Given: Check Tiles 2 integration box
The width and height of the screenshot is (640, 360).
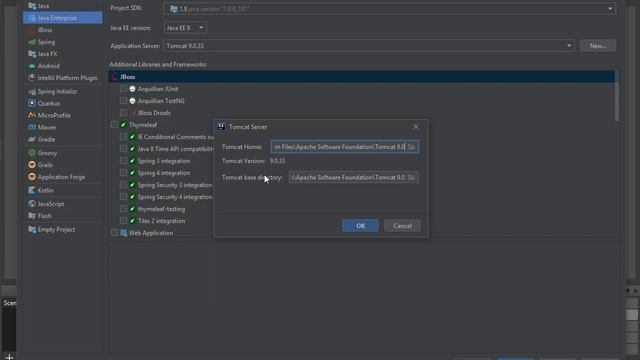Looking at the screenshot, I should coord(123,221).
